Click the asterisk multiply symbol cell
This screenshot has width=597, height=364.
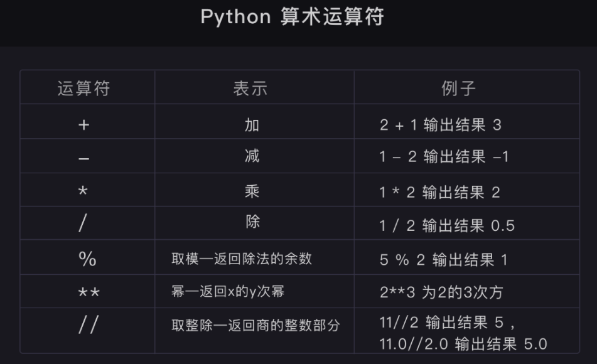tap(83, 192)
